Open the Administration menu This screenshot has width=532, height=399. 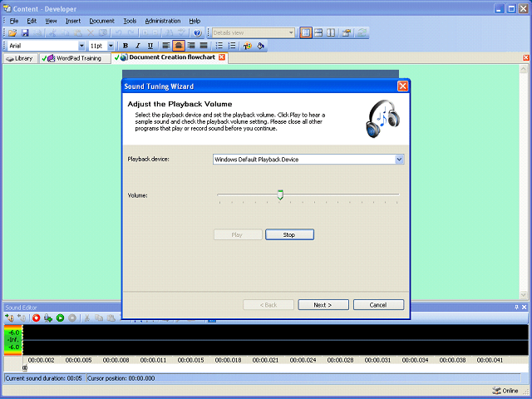click(163, 21)
